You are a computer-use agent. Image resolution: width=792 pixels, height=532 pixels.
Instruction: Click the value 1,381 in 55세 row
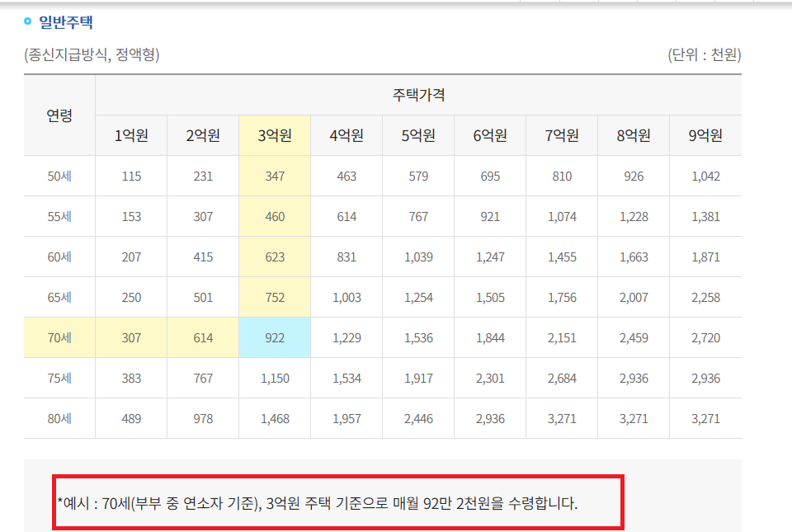click(x=705, y=217)
